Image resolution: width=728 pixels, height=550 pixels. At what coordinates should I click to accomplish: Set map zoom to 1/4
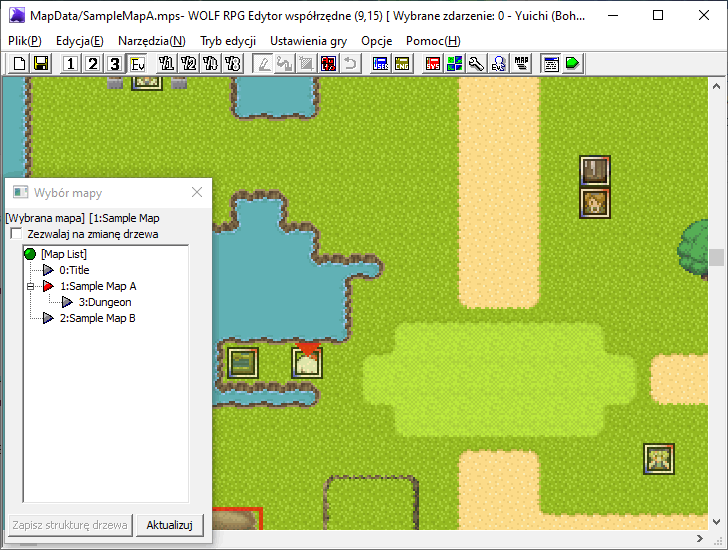[210, 64]
